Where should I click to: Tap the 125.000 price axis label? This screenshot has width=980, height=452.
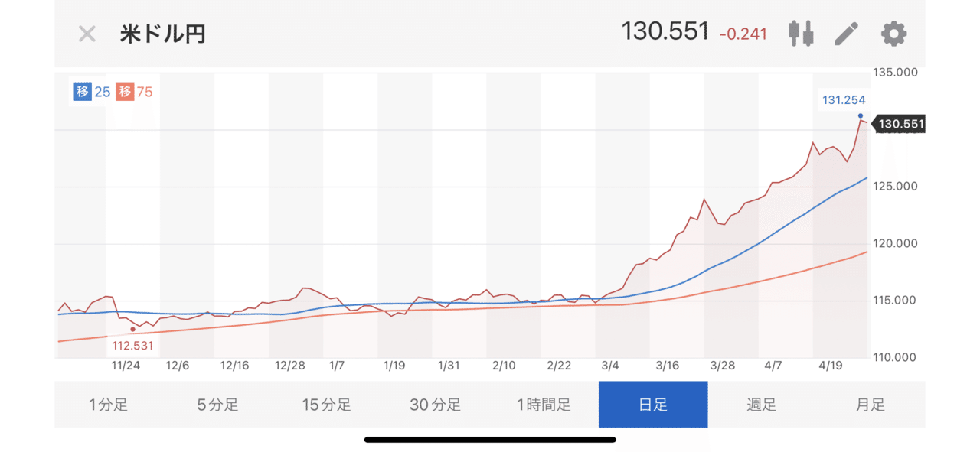click(x=895, y=187)
